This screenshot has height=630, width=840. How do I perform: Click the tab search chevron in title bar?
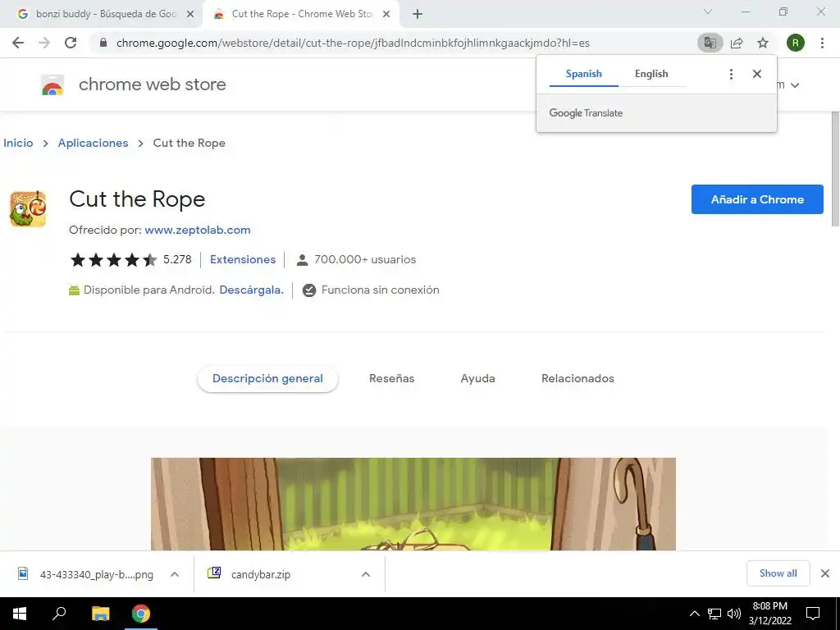[708, 11]
